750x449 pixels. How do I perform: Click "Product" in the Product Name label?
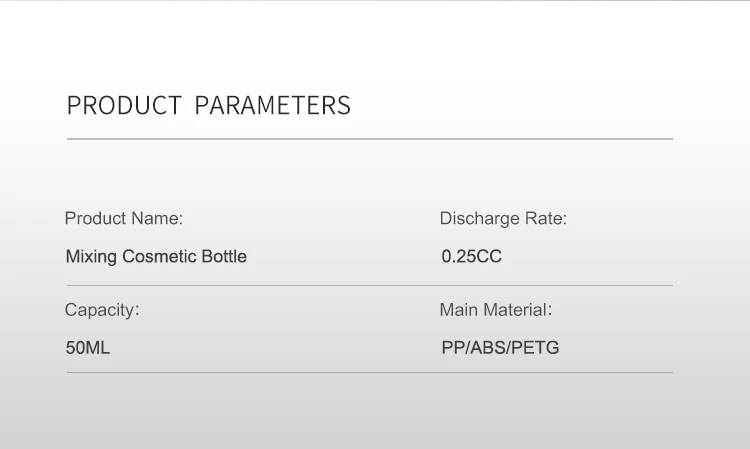[95, 218]
